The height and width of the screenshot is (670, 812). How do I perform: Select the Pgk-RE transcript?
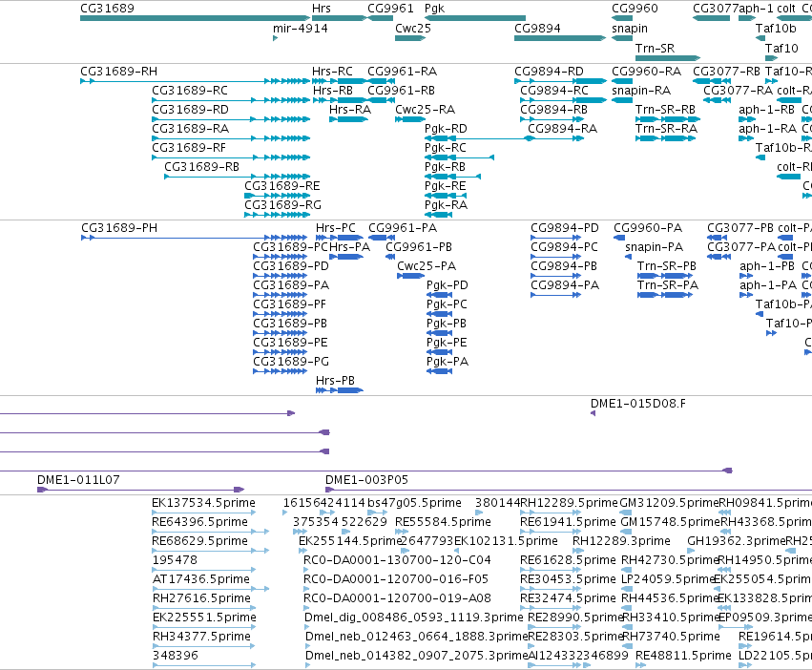[446, 196]
